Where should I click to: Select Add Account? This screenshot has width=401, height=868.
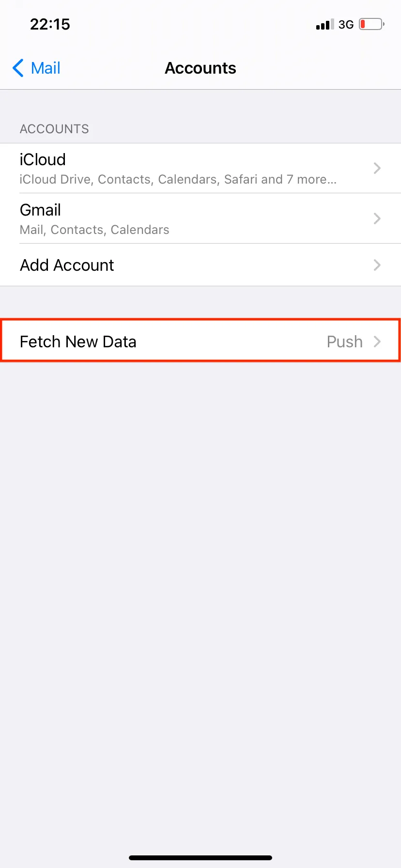coord(67,265)
